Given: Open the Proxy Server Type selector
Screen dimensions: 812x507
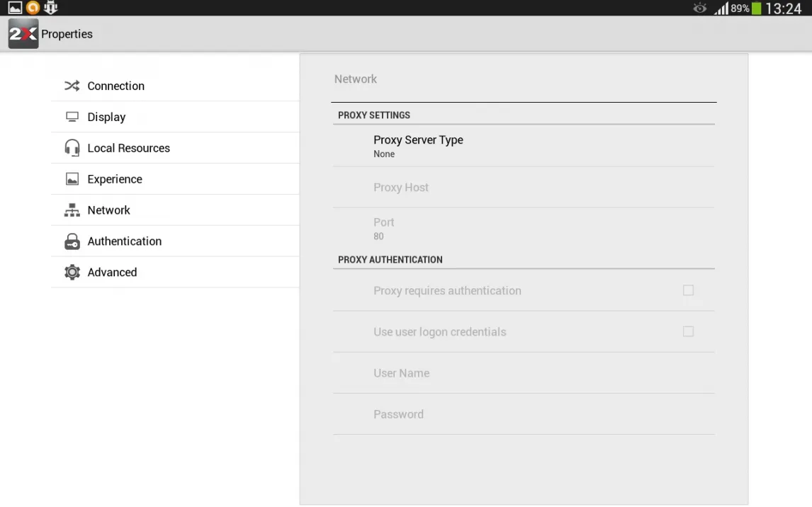Looking at the screenshot, I should point(524,146).
